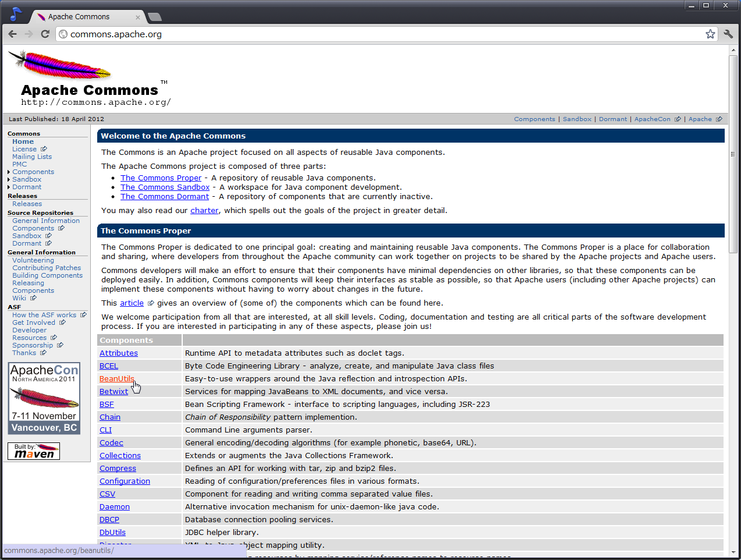
Task: Click the vertical scrollbar thumb
Action: coord(733,154)
